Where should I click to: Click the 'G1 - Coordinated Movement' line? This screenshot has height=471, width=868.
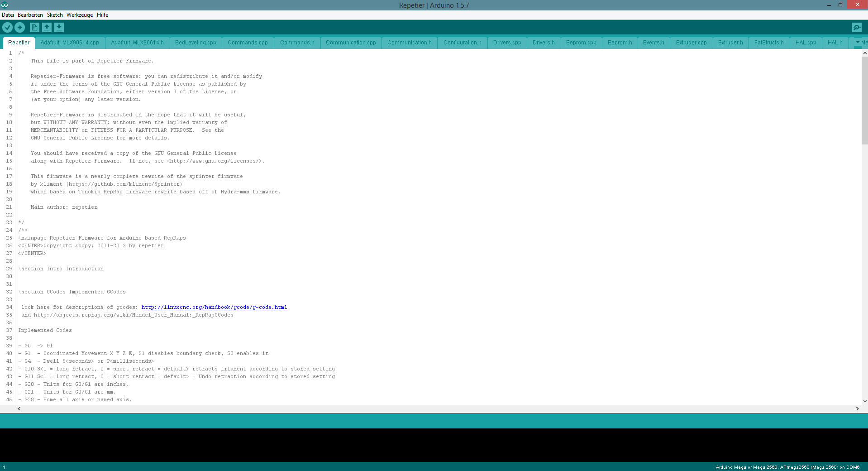(143, 353)
